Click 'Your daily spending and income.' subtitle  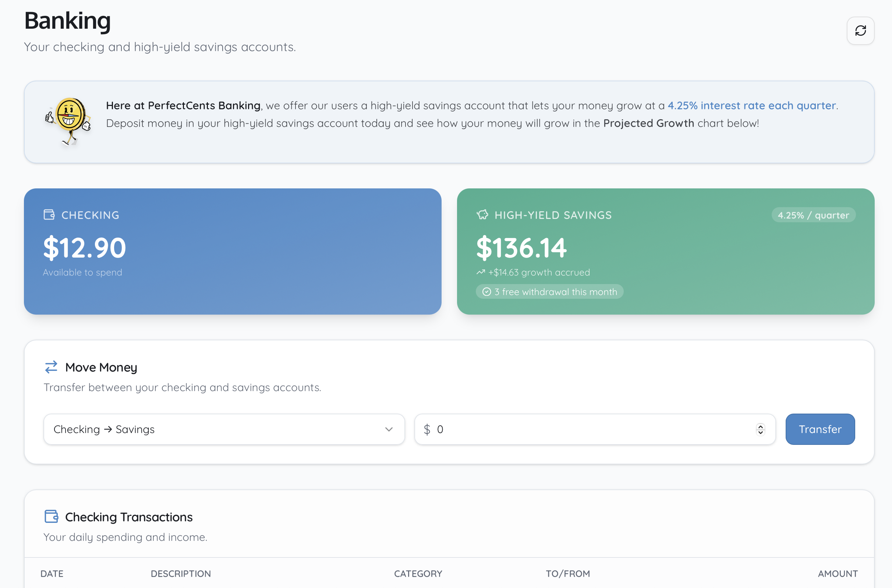pyautogui.click(x=125, y=537)
